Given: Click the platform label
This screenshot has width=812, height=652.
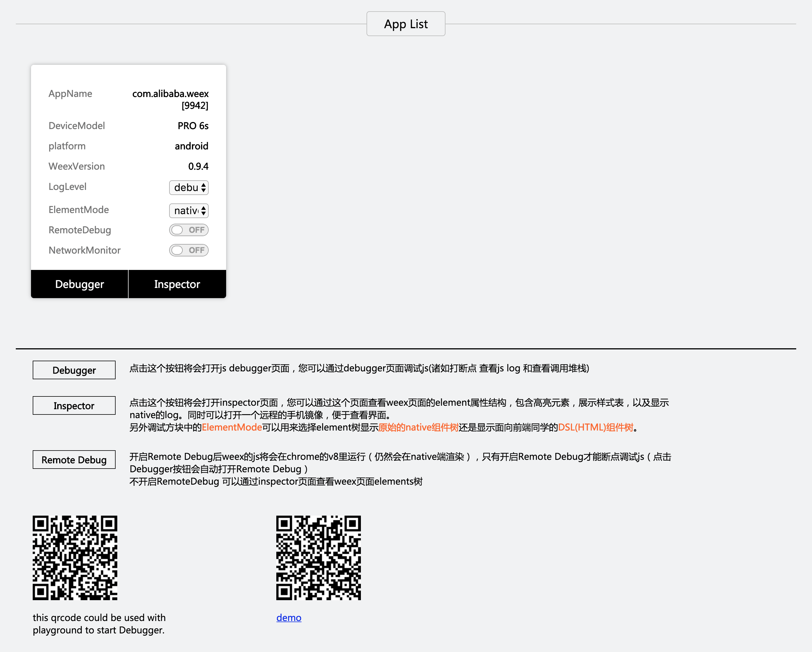Looking at the screenshot, I should tap(67, 146).
